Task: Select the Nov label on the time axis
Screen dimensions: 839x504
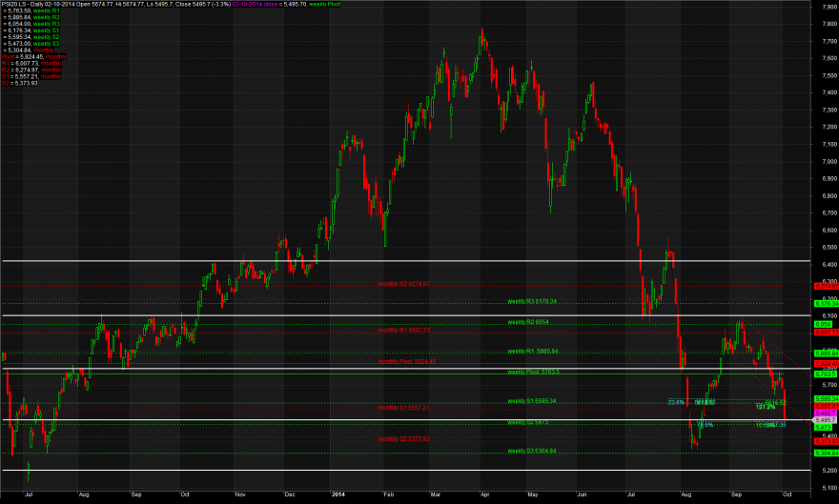Action: (239, 494)
